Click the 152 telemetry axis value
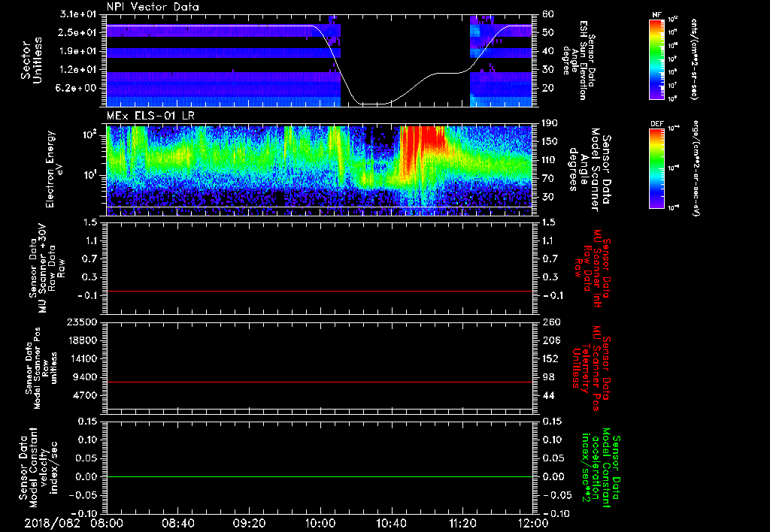This screenshot has height=532, width=770. pos(551,358)
